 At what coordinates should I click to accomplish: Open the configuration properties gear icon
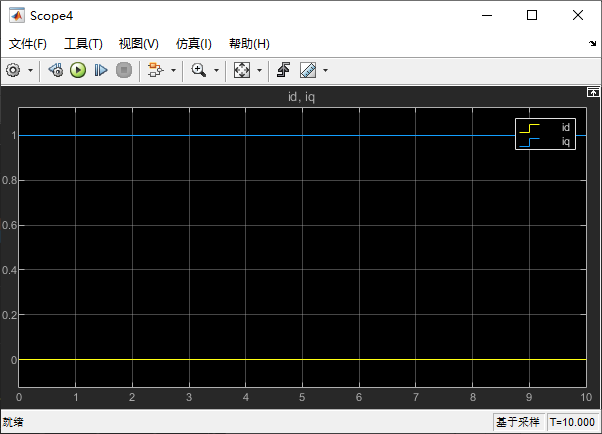tap(13, 70)
